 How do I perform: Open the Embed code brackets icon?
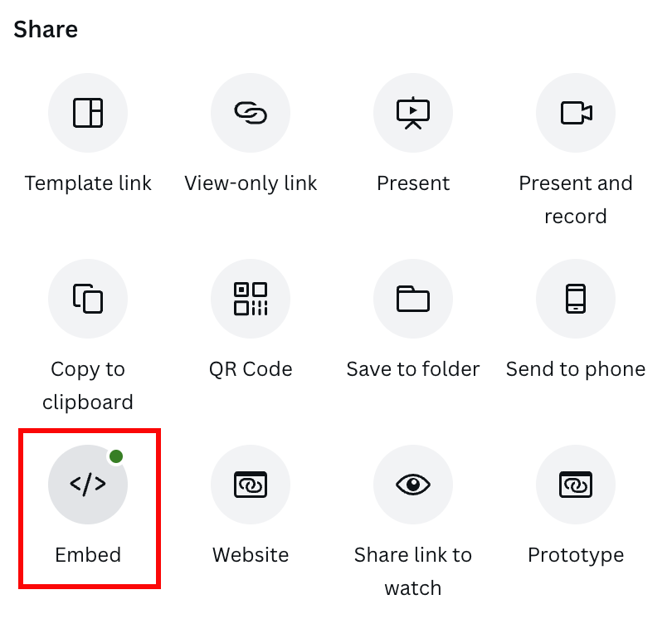click(x=88, y=485)
